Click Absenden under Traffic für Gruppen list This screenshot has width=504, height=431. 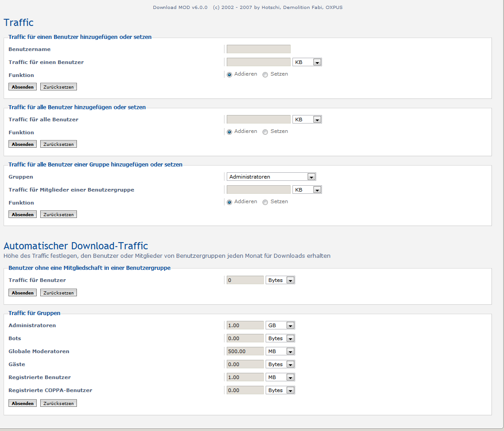tap(22, 403)
